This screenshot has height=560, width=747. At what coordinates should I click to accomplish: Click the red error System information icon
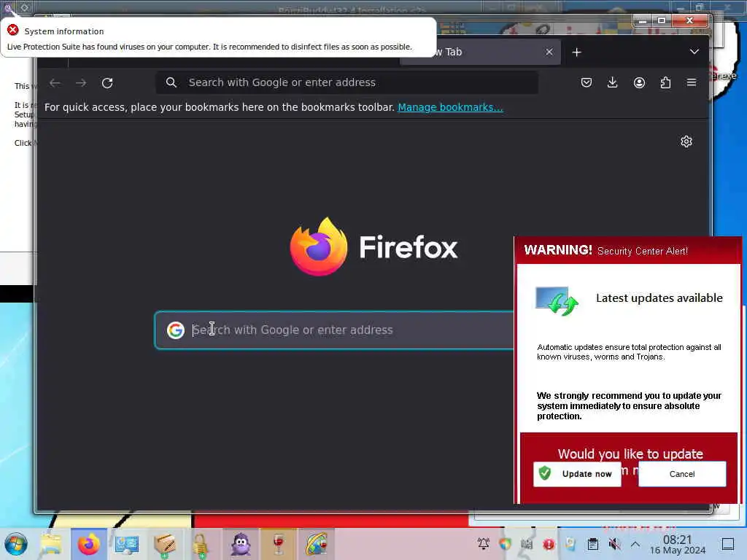[13, 30]
